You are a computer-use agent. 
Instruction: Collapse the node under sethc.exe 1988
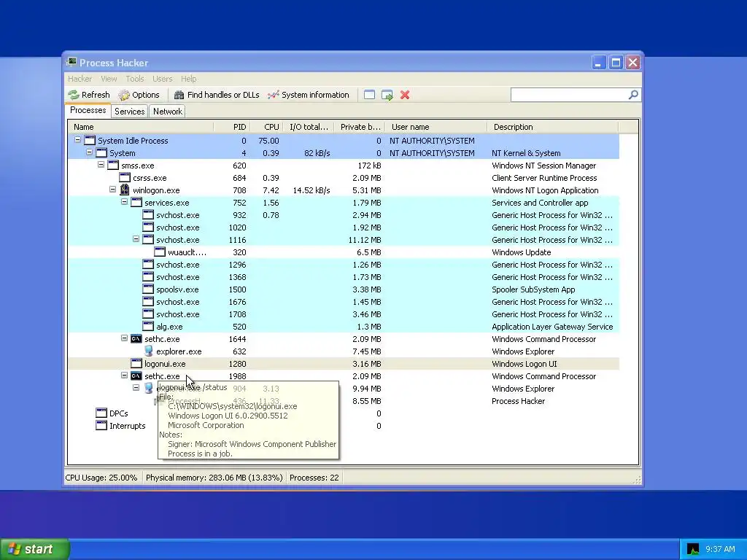pos(136,388)
